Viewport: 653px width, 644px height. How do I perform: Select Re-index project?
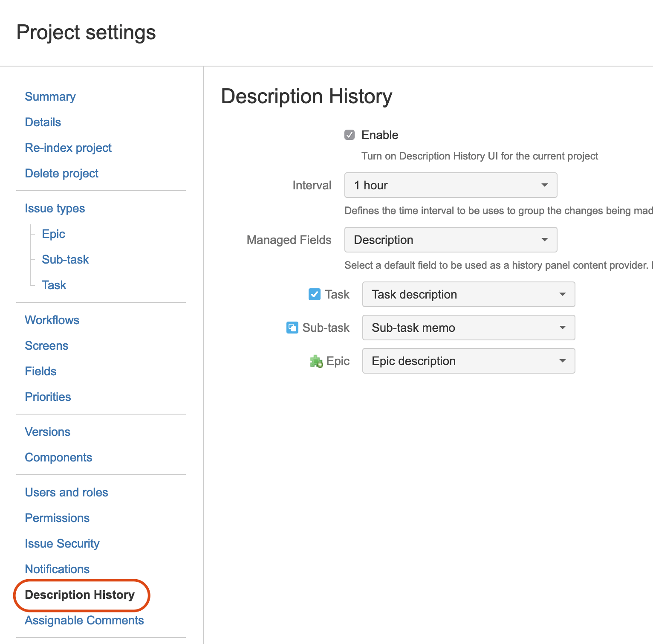coord(68,148)
